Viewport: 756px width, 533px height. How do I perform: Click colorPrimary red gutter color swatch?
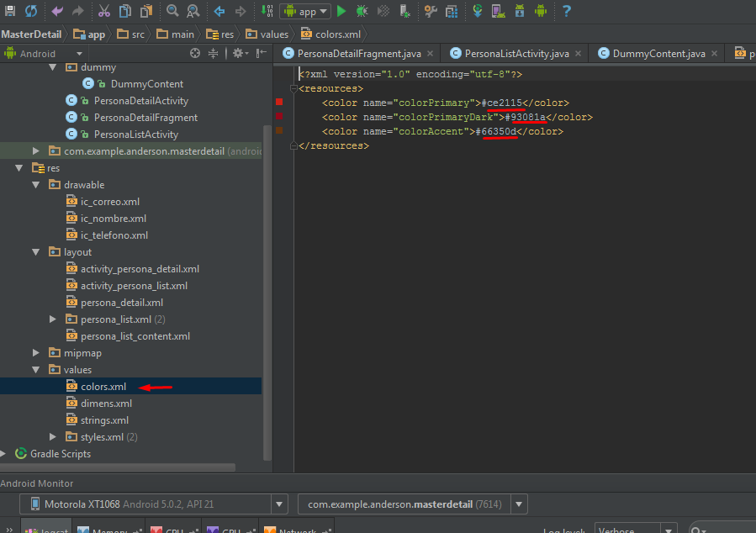tap(279, 103)
